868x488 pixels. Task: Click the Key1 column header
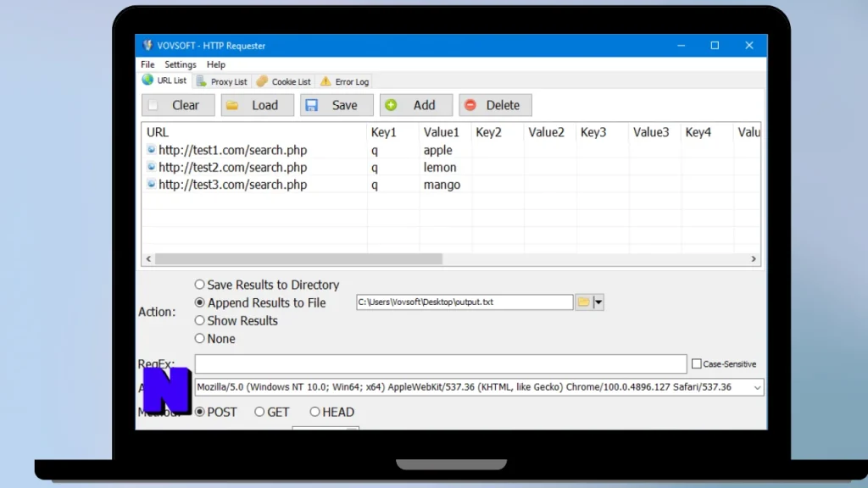click(393, 132)
